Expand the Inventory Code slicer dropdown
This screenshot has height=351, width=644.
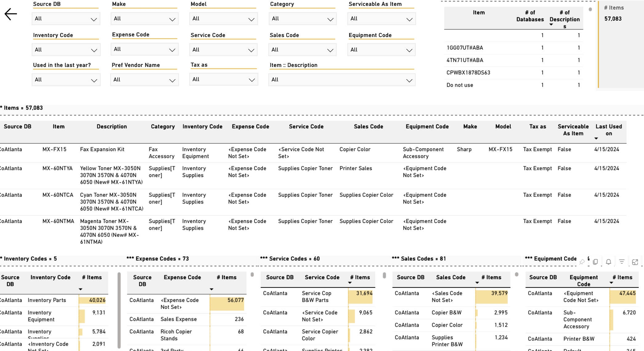click(66, 50)
